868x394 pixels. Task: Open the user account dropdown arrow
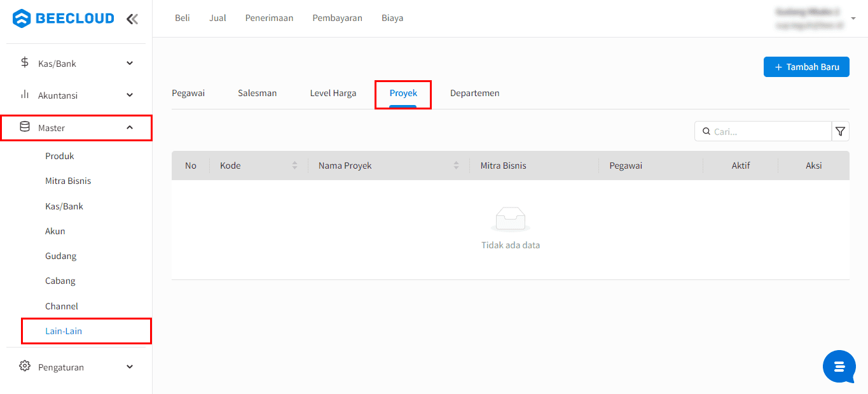853,18
